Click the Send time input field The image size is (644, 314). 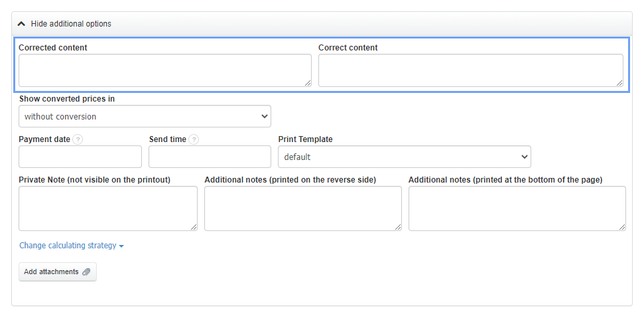pos(210,157)
